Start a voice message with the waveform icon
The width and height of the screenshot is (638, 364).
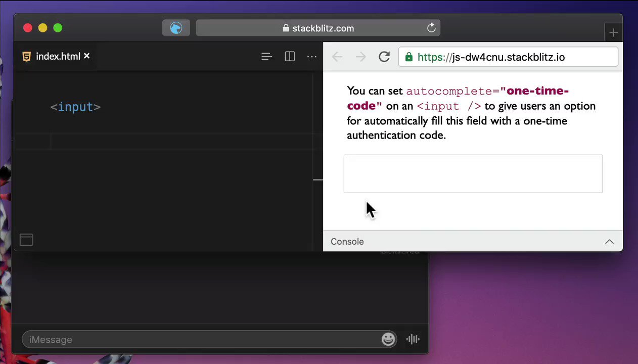413,339
